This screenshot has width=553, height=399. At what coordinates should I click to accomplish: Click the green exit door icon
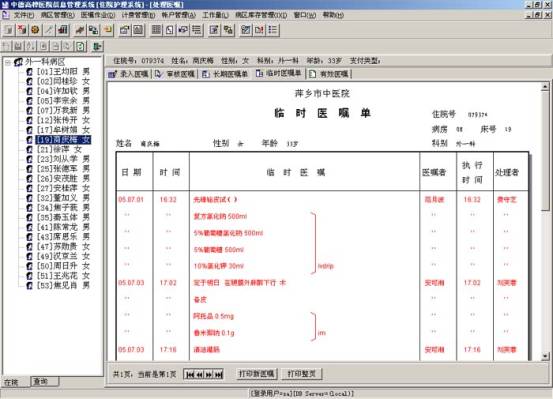point(97,46)
